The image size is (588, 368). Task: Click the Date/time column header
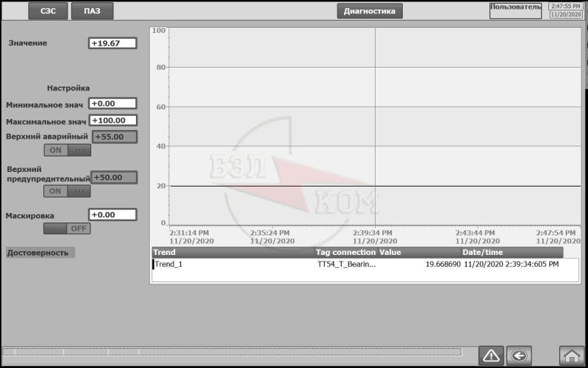(x=512, y=252)
